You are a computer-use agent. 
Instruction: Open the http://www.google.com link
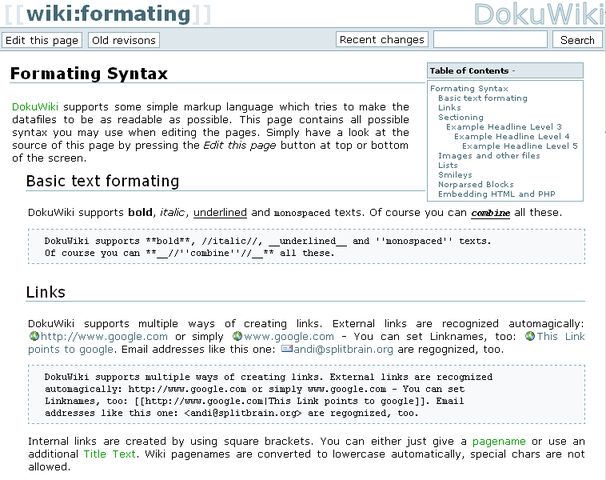coord(104,337)
